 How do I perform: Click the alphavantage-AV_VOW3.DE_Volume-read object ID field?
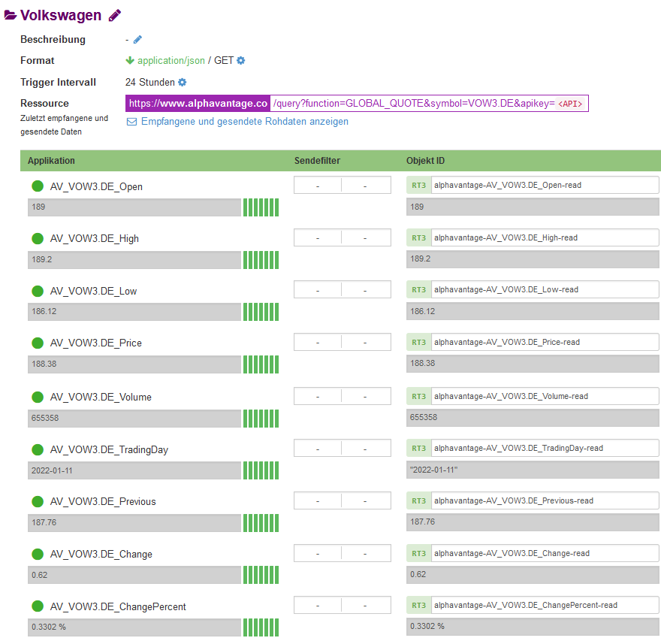point(545,397)
